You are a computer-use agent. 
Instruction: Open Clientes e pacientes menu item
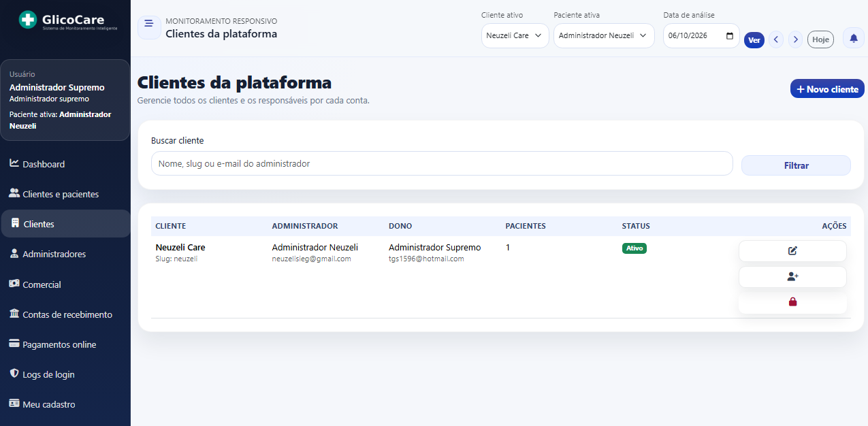point(65,194)
